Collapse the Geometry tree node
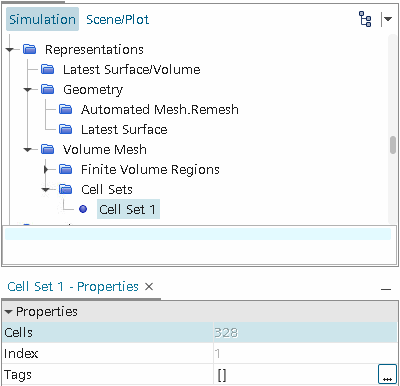 coord(28,89)
